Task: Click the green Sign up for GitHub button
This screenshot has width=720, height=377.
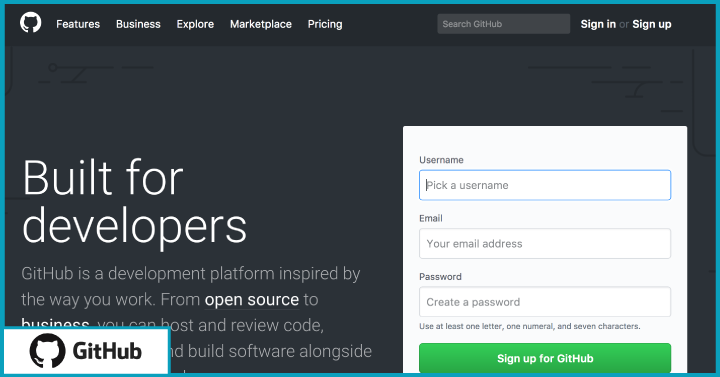Action: tap(545, 358)
